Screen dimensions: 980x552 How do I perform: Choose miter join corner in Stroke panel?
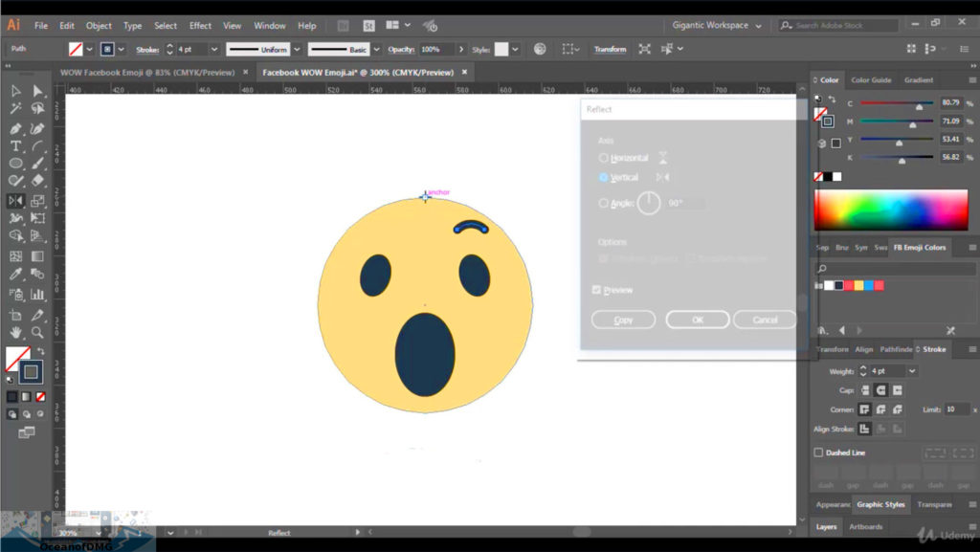pyautogui.click(x=864, y=409)
